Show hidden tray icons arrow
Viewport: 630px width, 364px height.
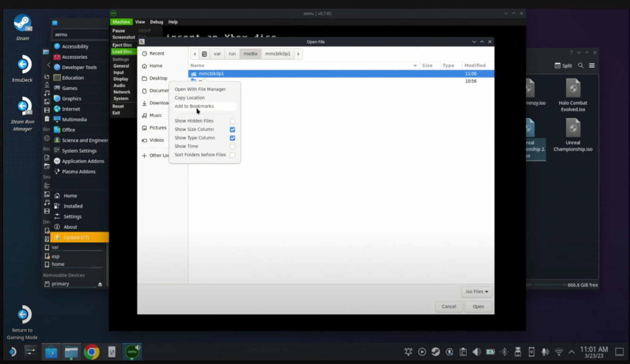click(571, 352)
